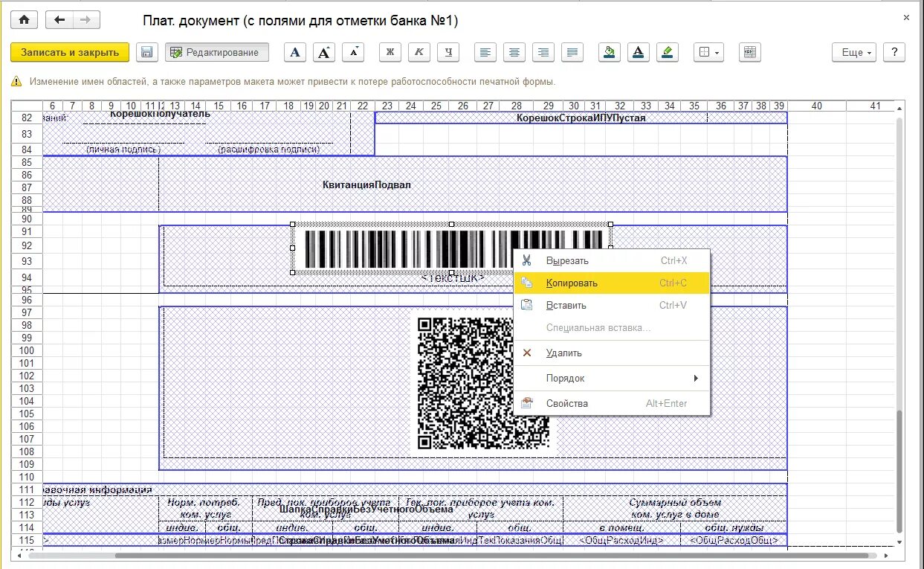This screenshot has height=569, width=924.
Task: Open help with the question mark button
Action: (894, 52)
